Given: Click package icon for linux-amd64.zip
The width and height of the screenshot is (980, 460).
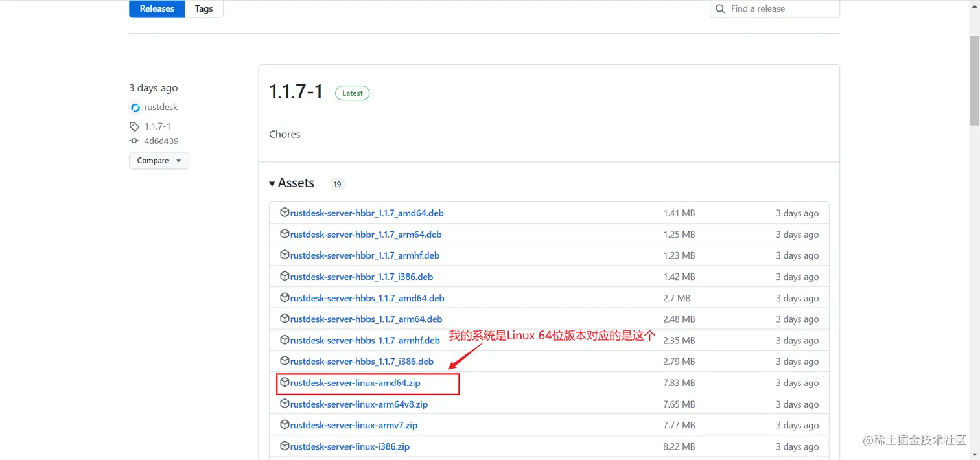Looking at the screenshot, I should (x=285, y=382).
